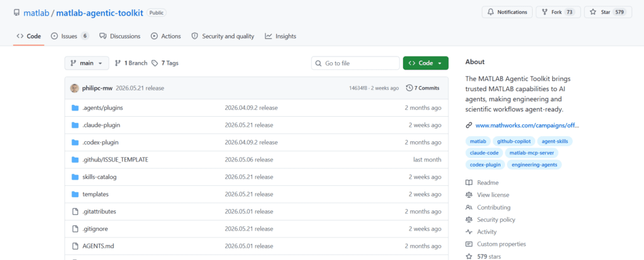
Task: Open the .codex-plugin folder
Action: coord(101,143)
